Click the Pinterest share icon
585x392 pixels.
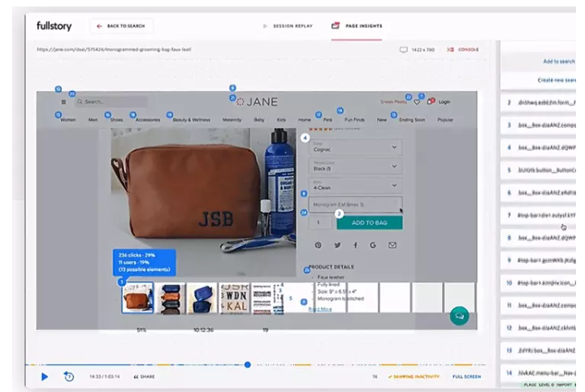click(318, 245)
